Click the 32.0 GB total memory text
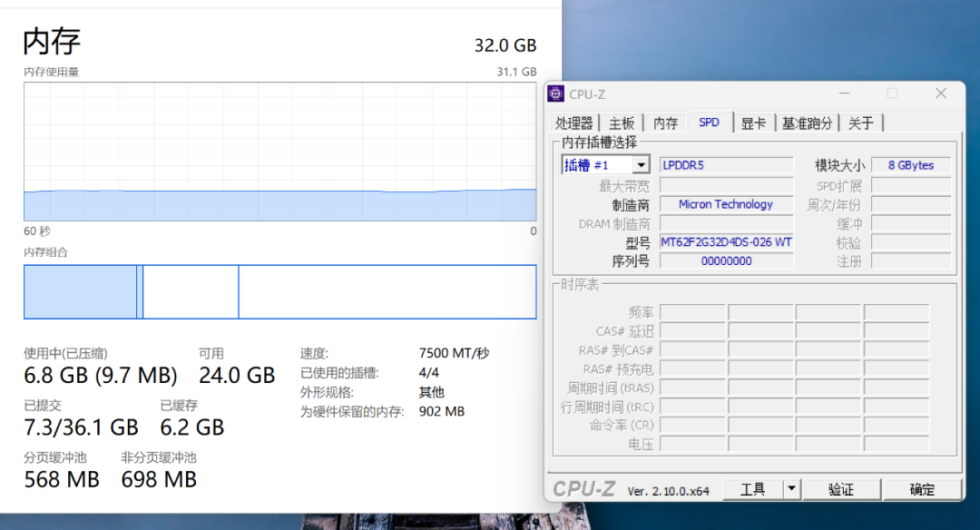The height and width of the screenshot is (530, 980). pos(505,45)
